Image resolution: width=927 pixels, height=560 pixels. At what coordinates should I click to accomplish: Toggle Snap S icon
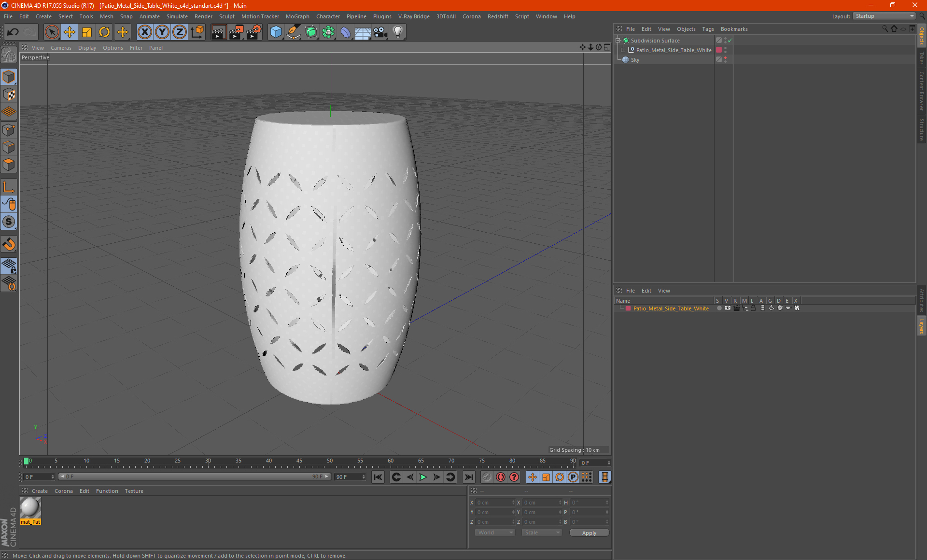(9, 222)
